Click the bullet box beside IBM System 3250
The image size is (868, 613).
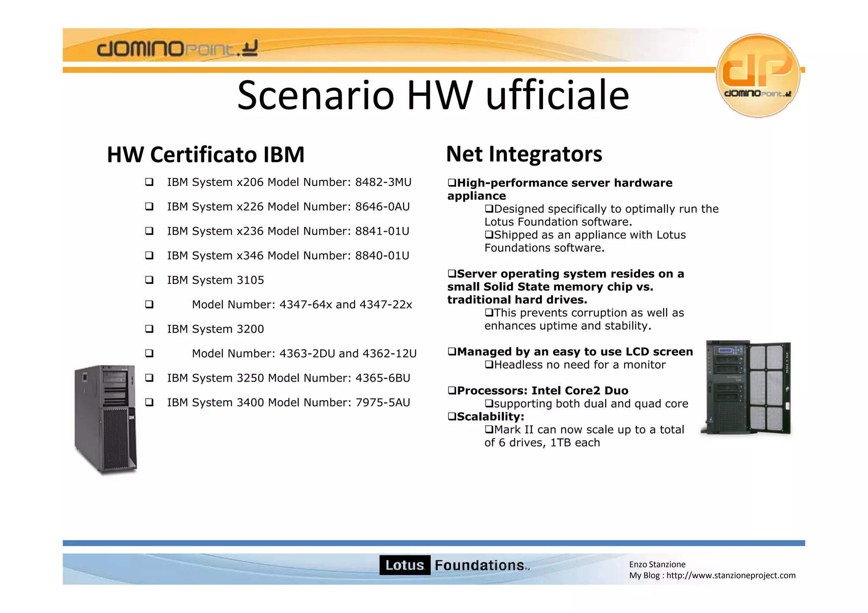click(149, 378)
